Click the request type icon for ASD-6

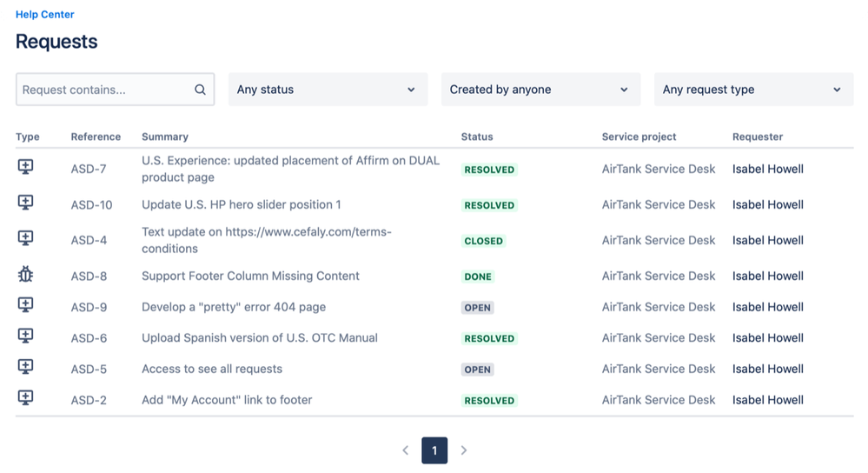coord(25,336)
